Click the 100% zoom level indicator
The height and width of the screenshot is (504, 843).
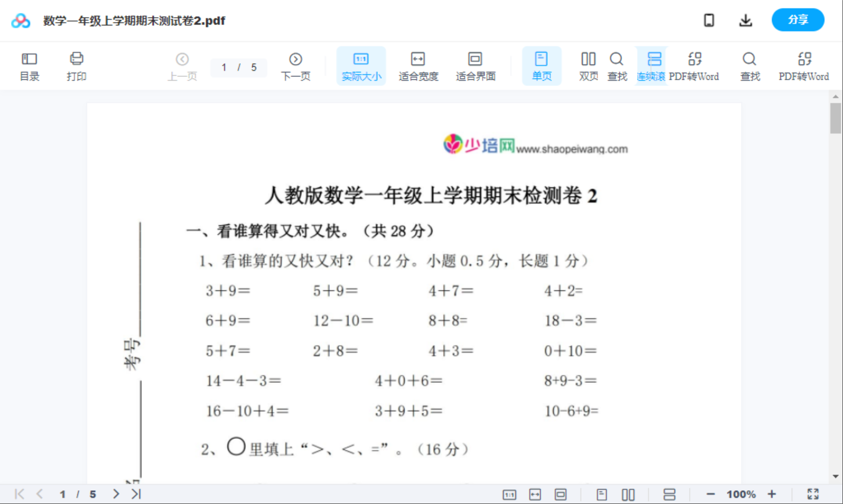(741, 494)
